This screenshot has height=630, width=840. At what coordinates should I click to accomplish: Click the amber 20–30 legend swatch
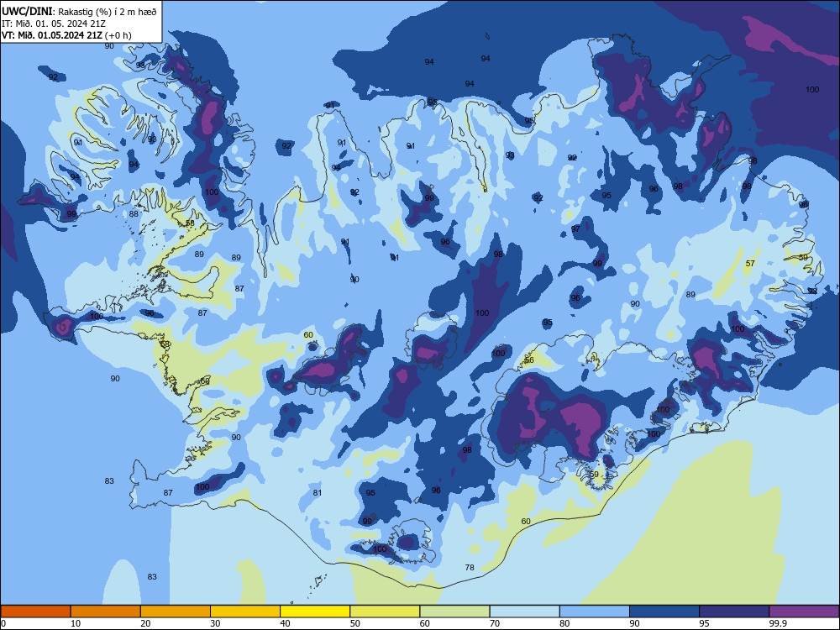[176, 612]
